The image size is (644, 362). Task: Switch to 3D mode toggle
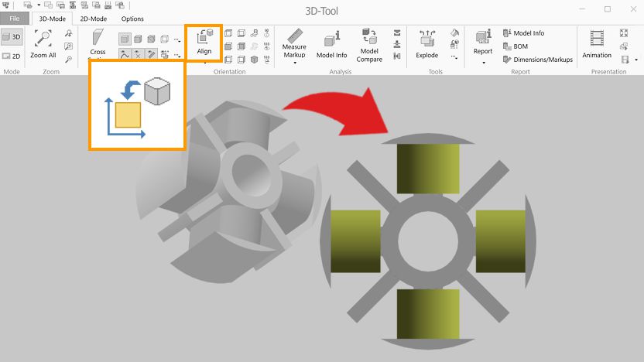(12, 36)
